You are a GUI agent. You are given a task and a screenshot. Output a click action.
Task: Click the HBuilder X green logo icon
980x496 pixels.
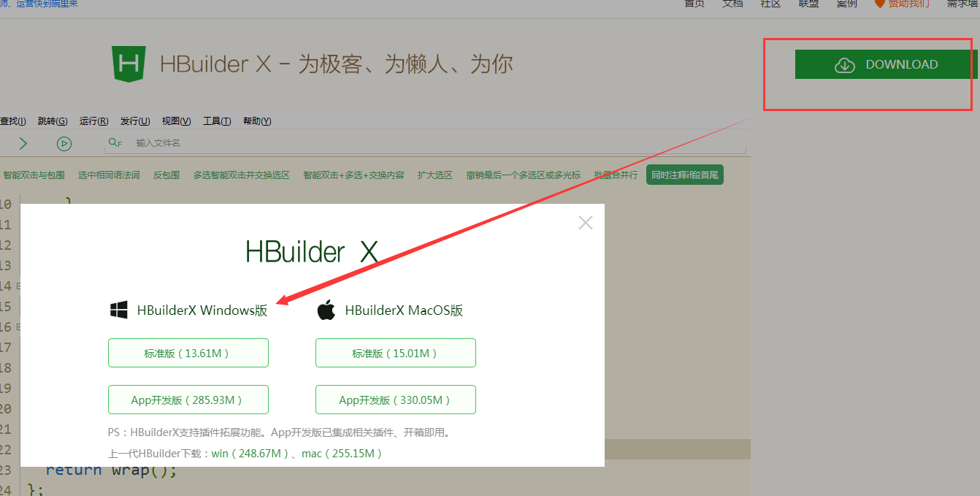tap(129, 64)
